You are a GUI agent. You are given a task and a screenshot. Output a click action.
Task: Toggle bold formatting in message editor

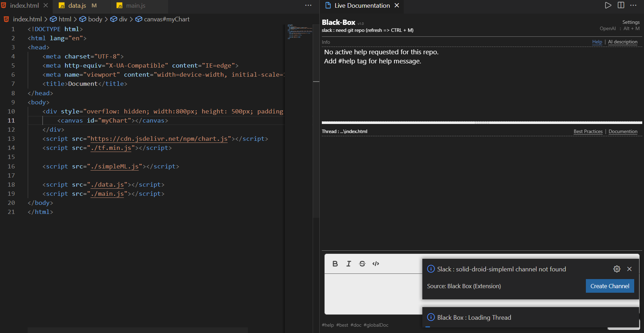335,264
